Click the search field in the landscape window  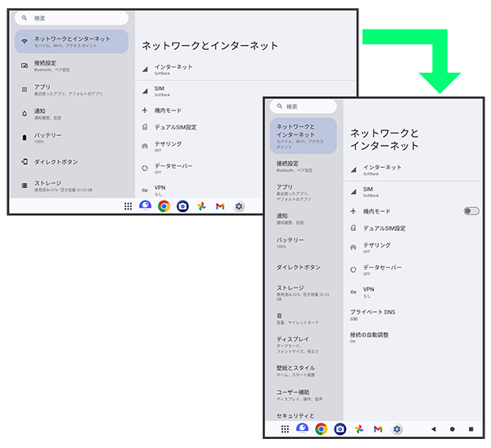click(x=72, y=17)
